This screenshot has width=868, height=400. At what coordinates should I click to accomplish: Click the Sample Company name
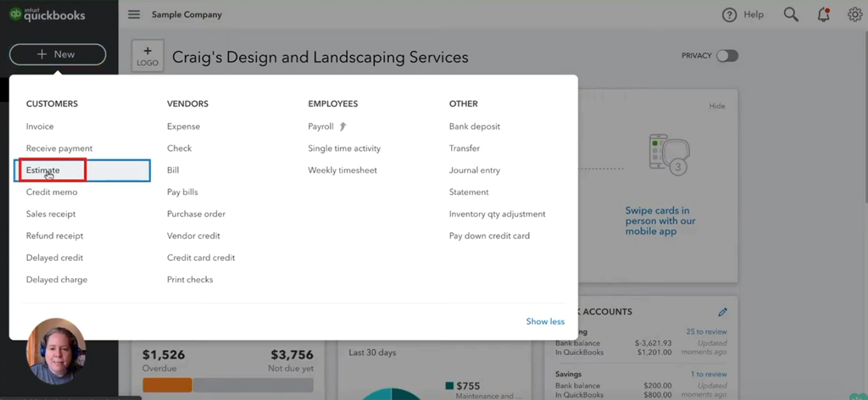187,15
